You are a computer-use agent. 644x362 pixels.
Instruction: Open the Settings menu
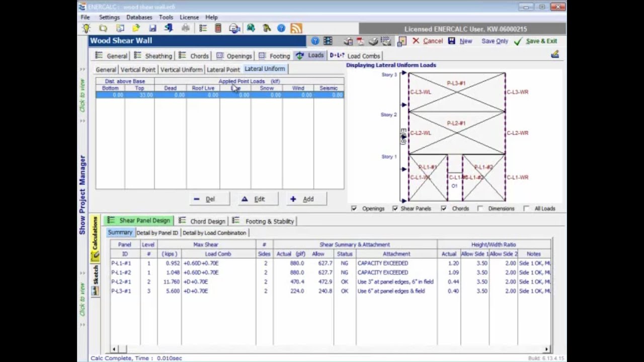point(109,17)
